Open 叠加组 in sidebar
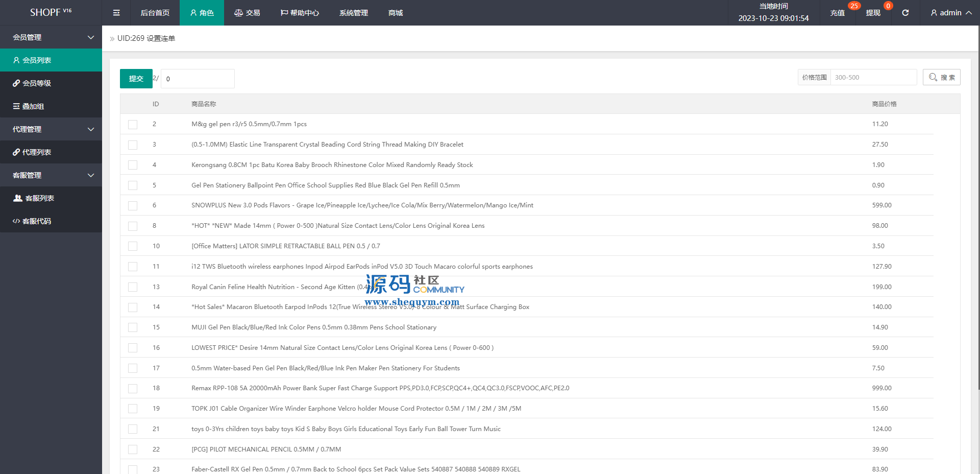Image resolution: width=980 pixels, height=474 pixels. [x=51, y=106]
